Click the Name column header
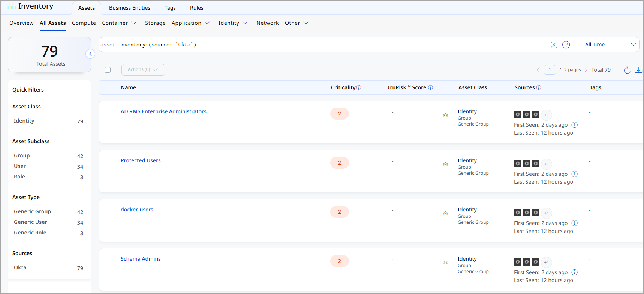The image size is (644, 294). (x=128, y=87)
